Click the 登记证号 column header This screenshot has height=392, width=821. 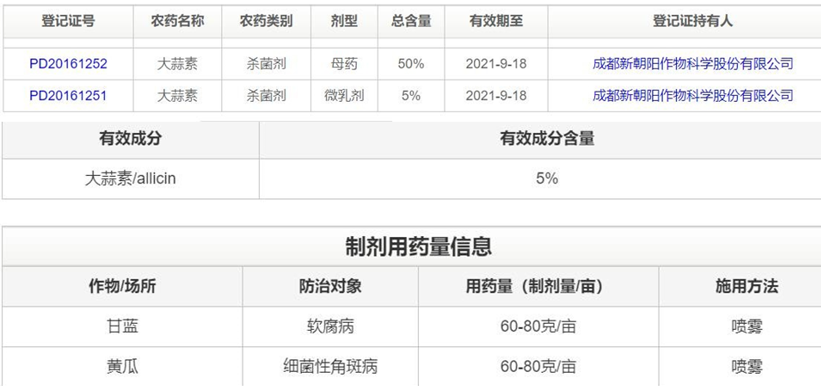point(68,21)
